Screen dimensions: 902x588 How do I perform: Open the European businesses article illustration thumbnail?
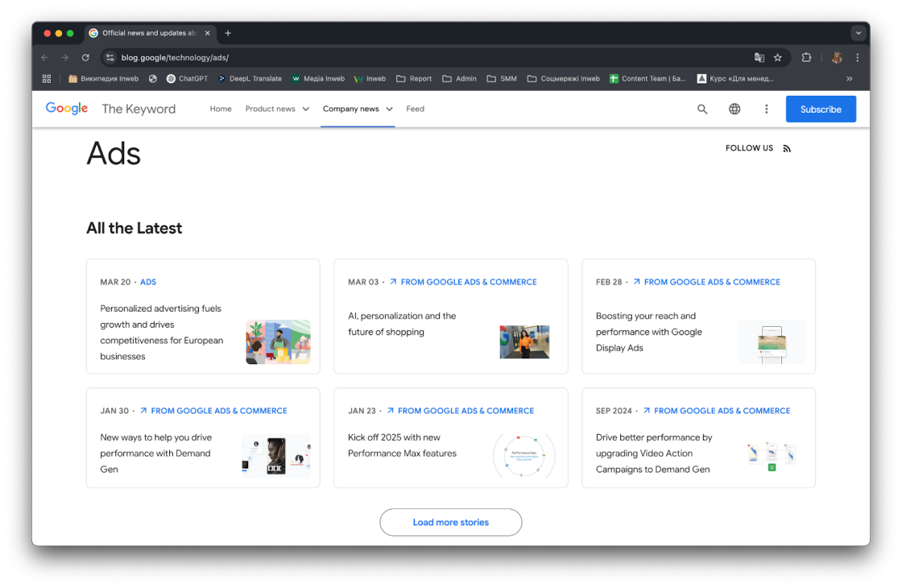pos(279,342)
